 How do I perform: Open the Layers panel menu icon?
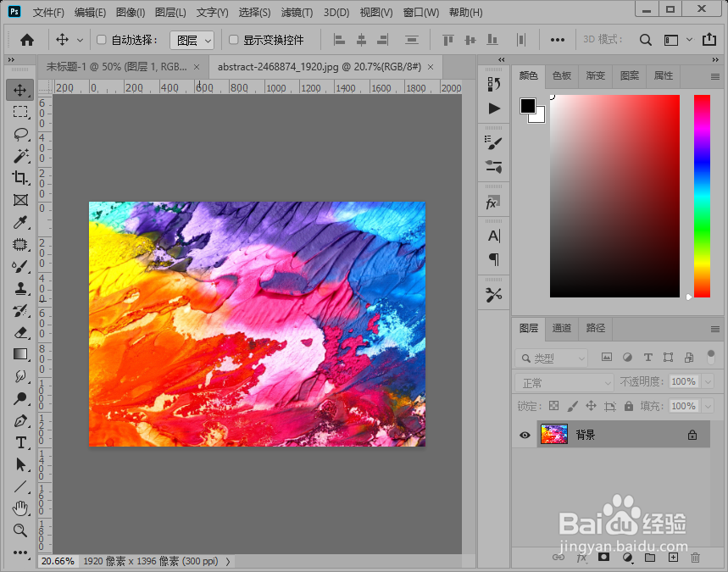coord(715,329)
